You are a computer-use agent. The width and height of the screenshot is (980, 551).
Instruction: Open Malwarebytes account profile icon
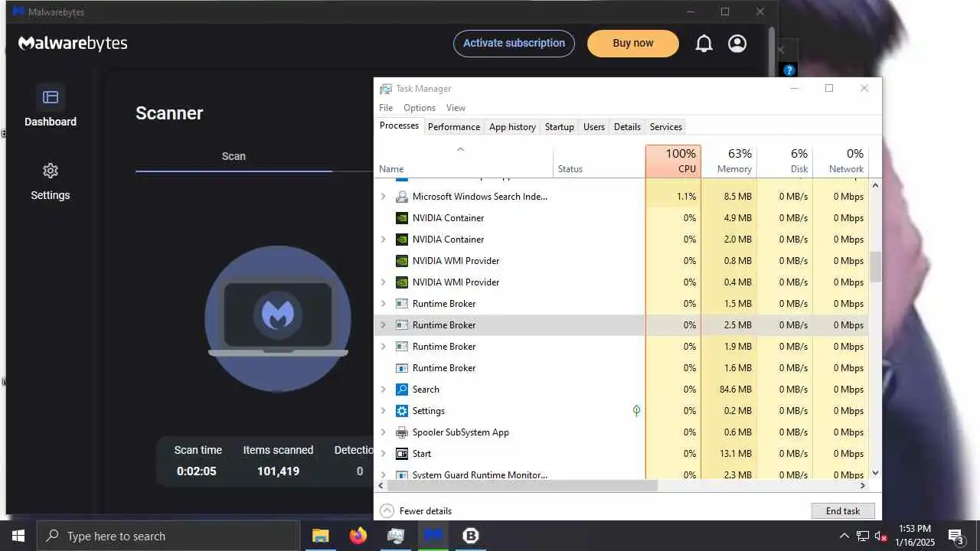tap(737, 44)
